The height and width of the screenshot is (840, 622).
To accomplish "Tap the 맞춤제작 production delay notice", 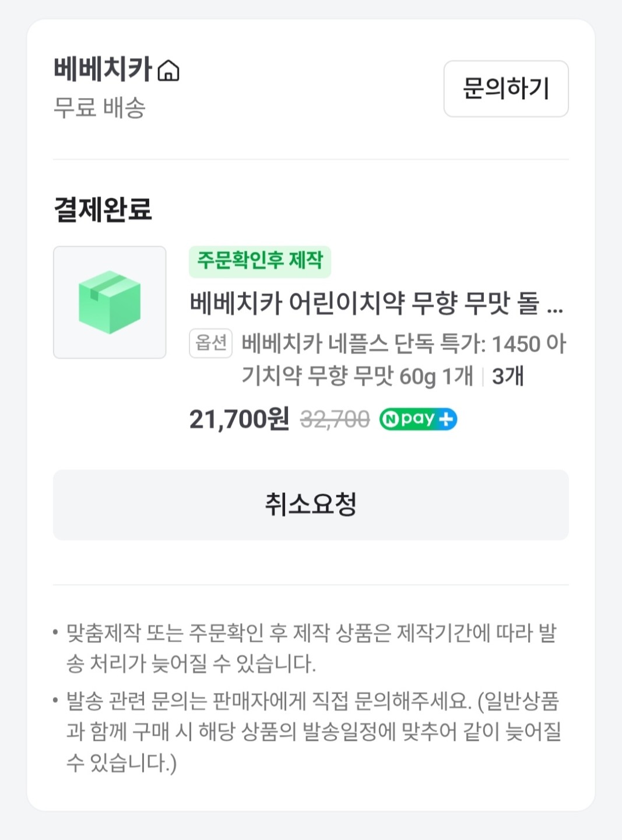I will [311, 648].
